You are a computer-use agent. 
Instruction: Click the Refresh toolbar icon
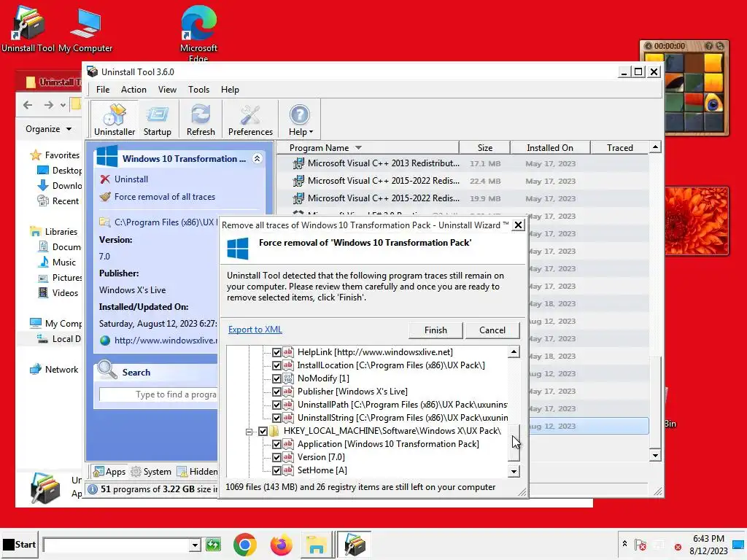pos(201,120)
